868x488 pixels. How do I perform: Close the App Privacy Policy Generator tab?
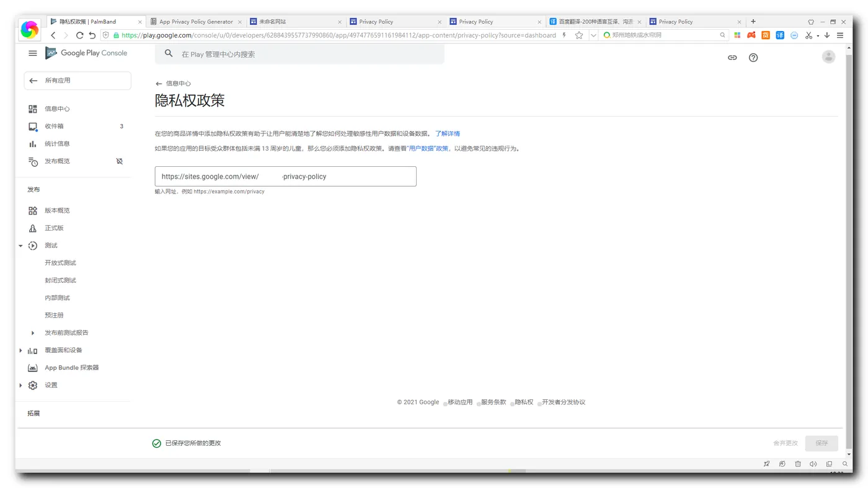coord(240,22)
